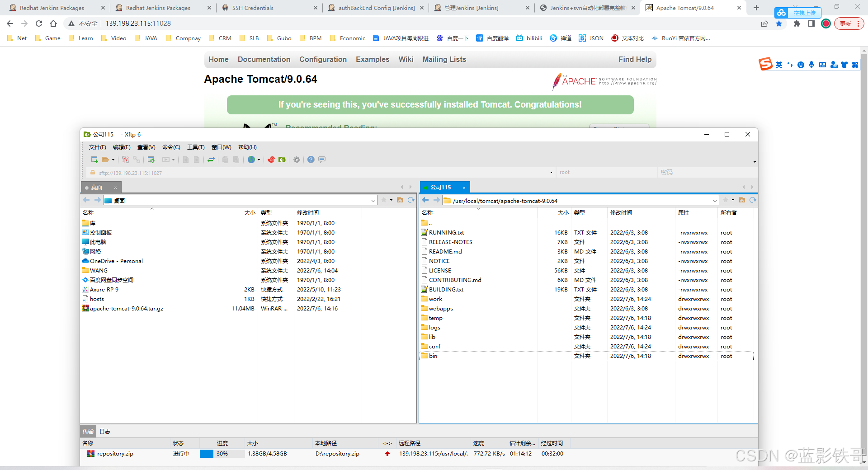868x470 pixels.
Task: Expand the open session dropdown arrow
Action: pos(113,160)
